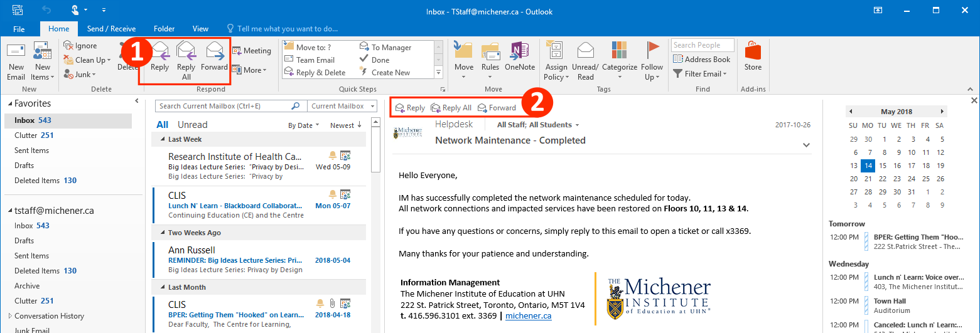The width and height of the screenshot is (980, 333).
Task: Toggle Newest sort order
Action: coord(346,125)
